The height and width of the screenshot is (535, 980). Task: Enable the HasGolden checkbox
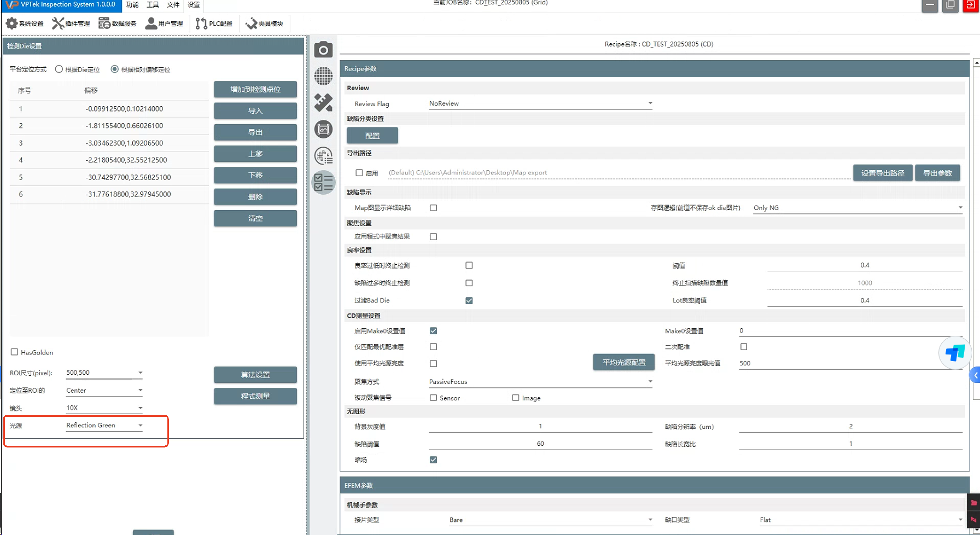click(x=15, y=352)
